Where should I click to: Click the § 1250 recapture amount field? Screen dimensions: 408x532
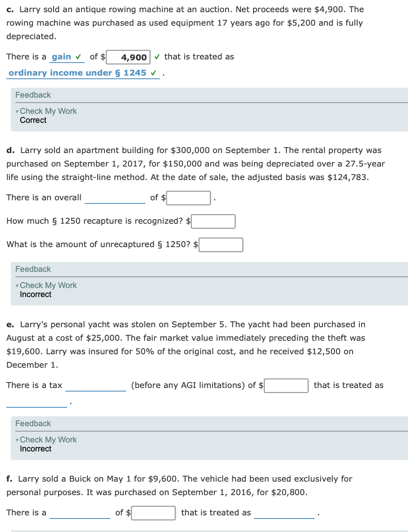pyautogui.click(x=213, y=221)
